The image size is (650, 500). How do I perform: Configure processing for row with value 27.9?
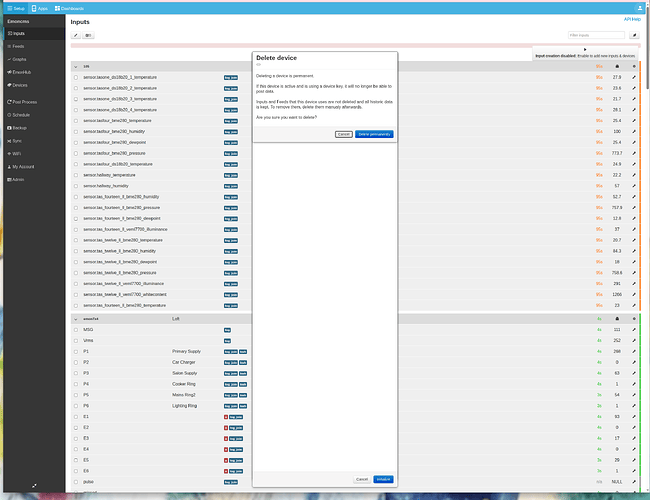(x=634, y=77)
